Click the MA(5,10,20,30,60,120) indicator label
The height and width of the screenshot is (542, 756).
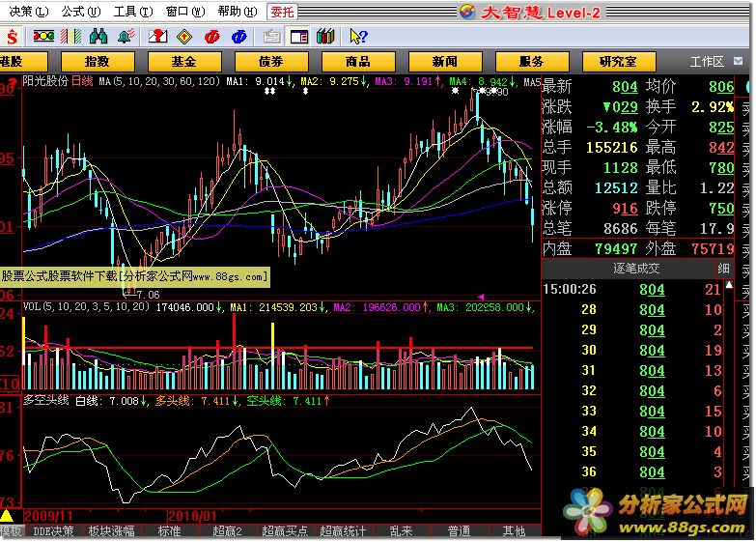(x=159, y=81)
